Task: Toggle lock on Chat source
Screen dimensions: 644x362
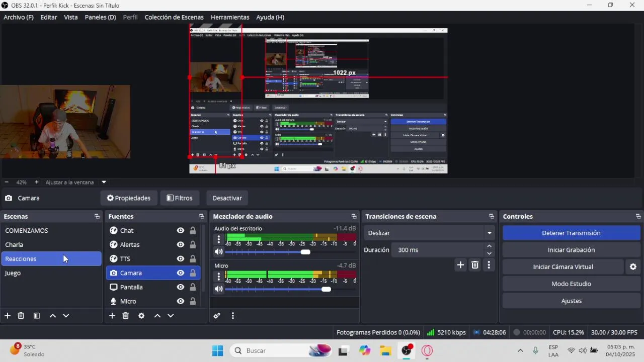Action: point(193,231)
